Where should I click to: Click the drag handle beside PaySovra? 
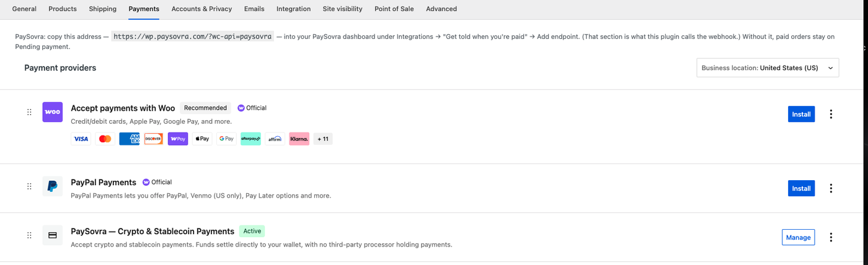pyautogui.click(x=29, y=235)
